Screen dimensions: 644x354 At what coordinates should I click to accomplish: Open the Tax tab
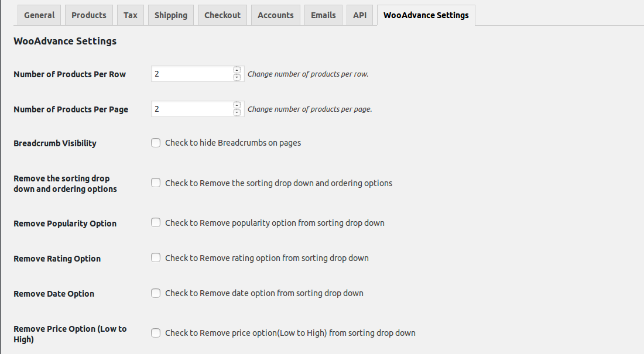tap(131, 15)
